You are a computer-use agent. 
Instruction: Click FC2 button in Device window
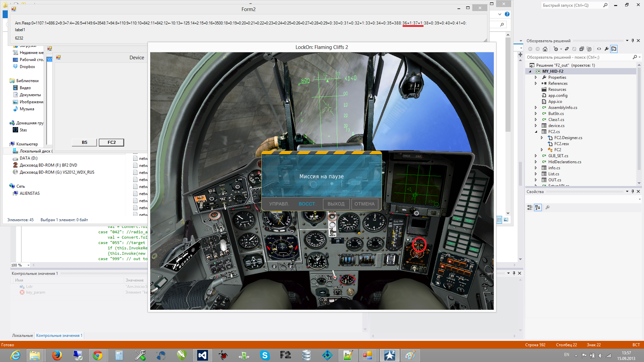pos(112,142)
